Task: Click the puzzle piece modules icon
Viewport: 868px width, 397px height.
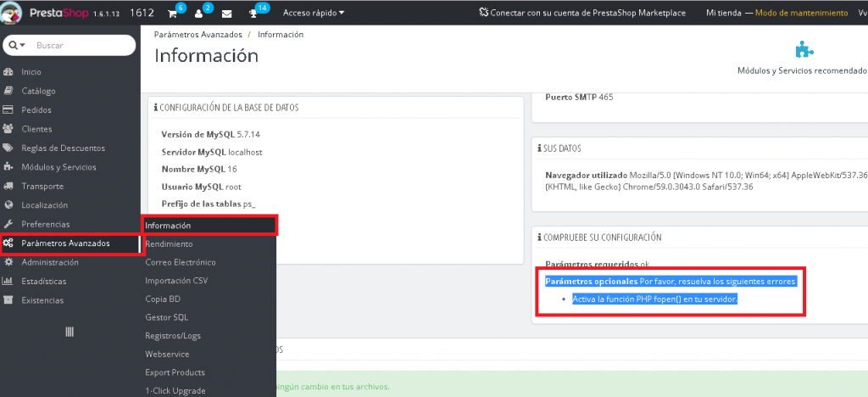Action: tap(802, 49)
